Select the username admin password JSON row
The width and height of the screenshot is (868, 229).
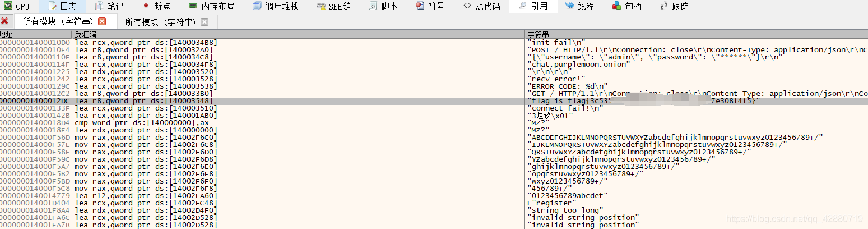434,57
